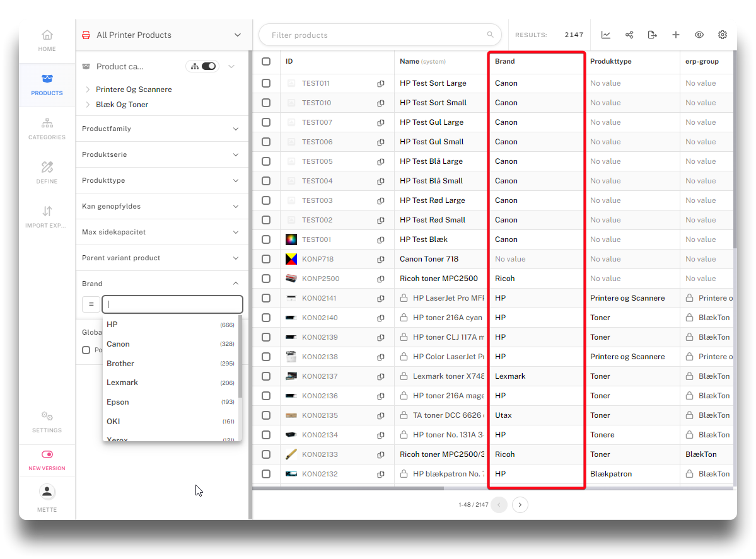
Task: Tick the checkbox for KONP718 row
Action: [266, 259]
